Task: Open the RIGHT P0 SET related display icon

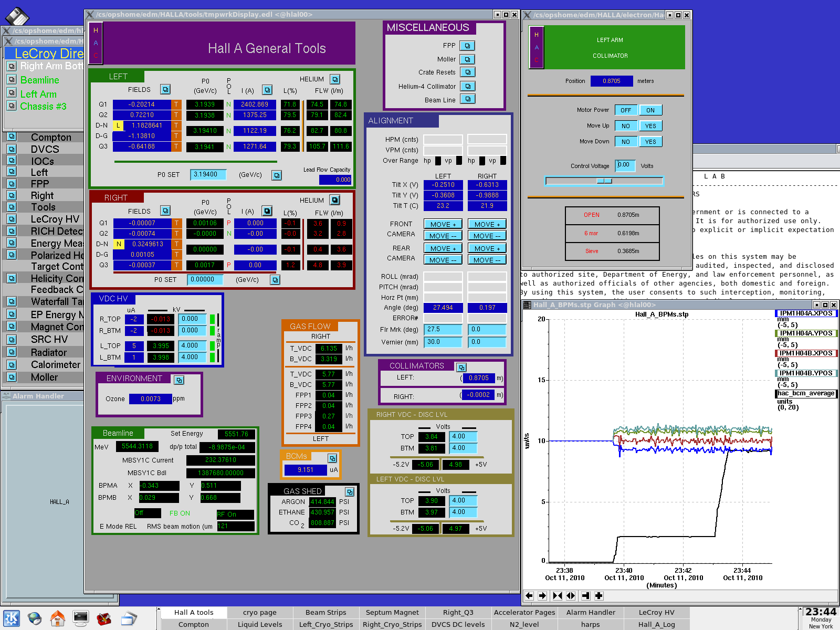Action: pyautogui.click(x=275, y=280)
